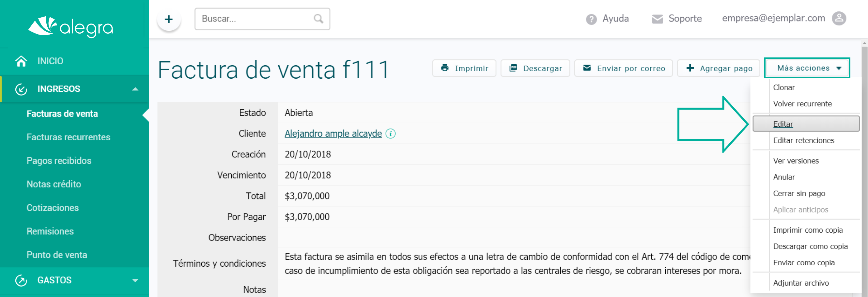Select Volver recurrente option
Screen dimensions: 868x297
pyautogui.click(x=802, y=104)
